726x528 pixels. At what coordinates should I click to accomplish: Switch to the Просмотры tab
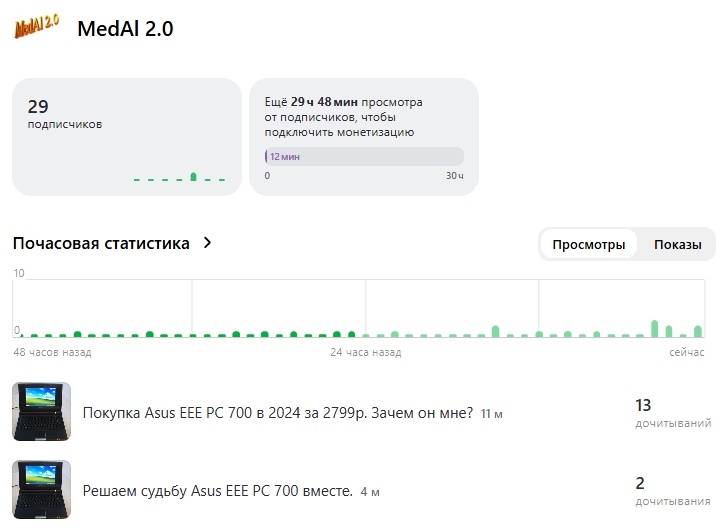589,245
